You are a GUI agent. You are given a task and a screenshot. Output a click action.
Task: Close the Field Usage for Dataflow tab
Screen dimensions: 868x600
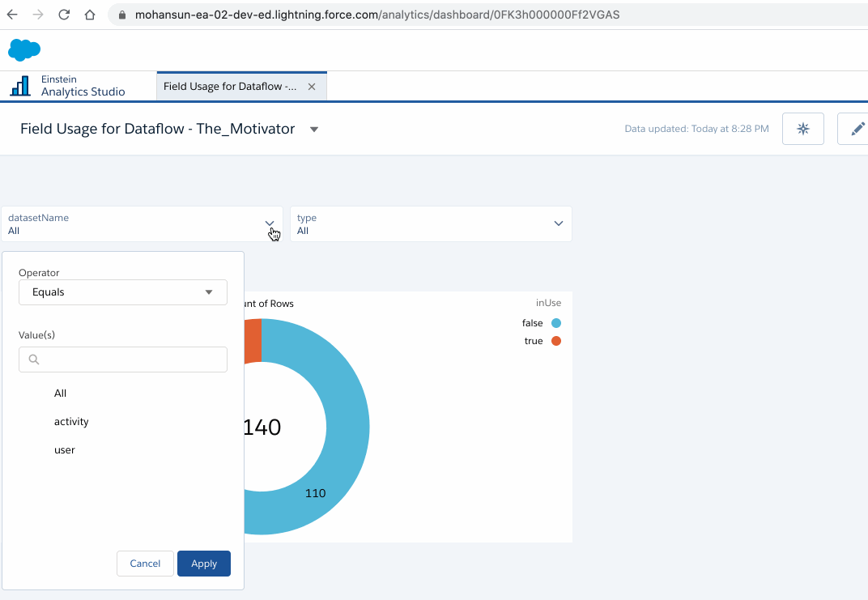pos(312,87)
